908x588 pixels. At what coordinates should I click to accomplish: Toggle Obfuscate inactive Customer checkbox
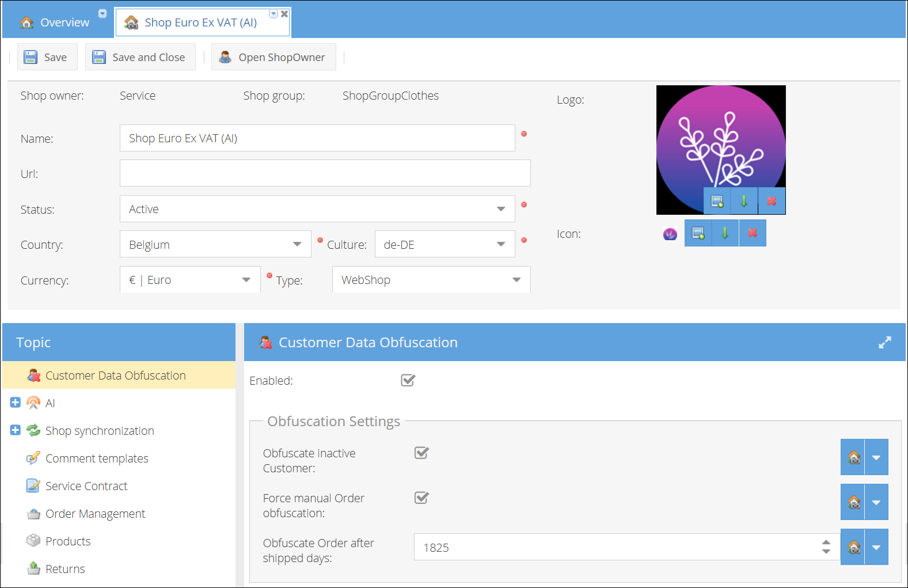click(x=421, y=453)
